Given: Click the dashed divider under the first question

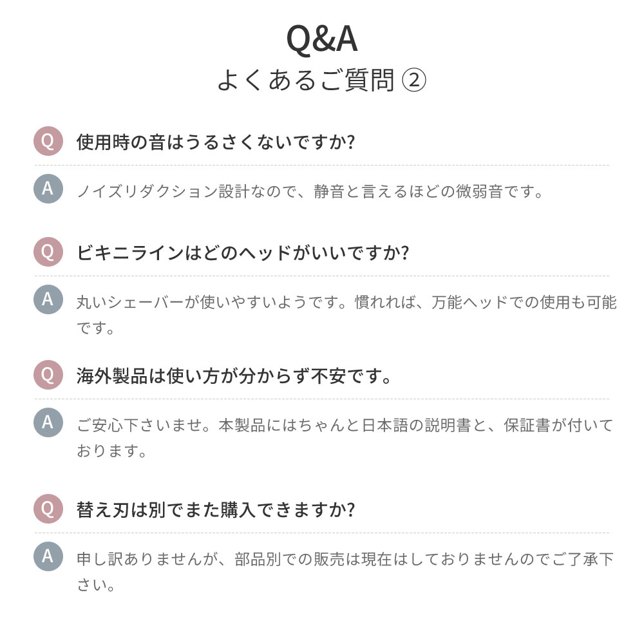Looking at the screenshot, I should (x=322, y=165).
